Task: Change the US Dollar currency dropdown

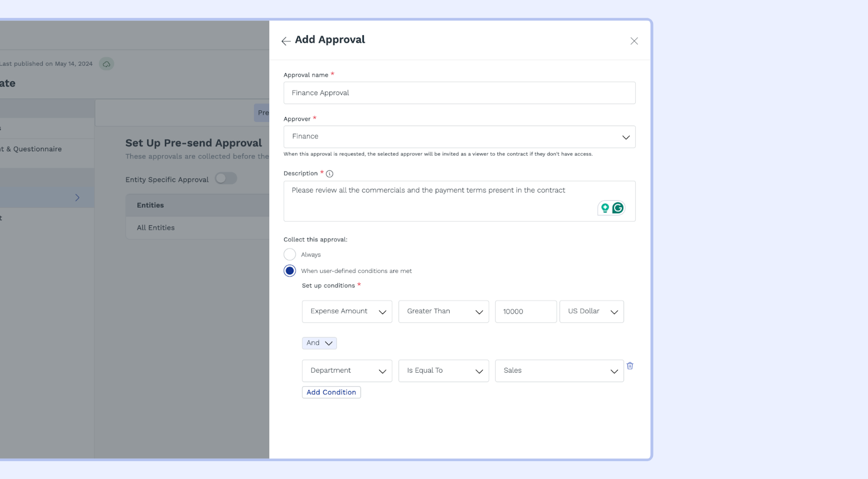Action: [591, 311]
